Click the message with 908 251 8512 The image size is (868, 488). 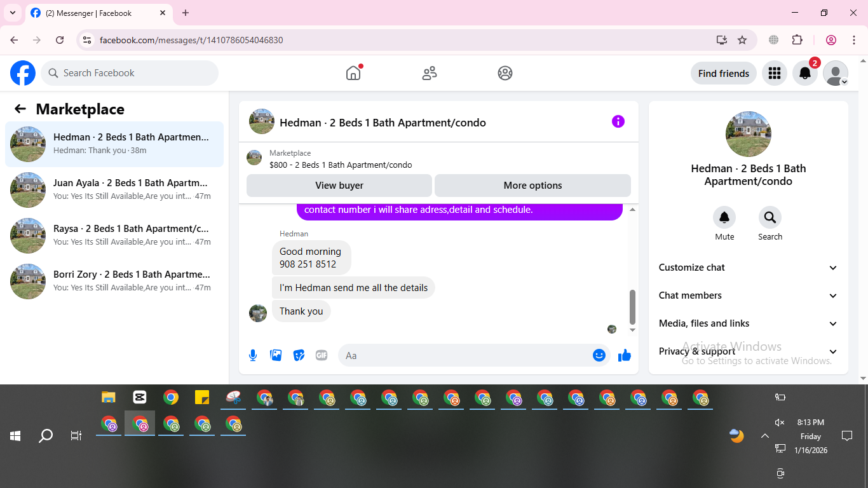pos(311,257)
